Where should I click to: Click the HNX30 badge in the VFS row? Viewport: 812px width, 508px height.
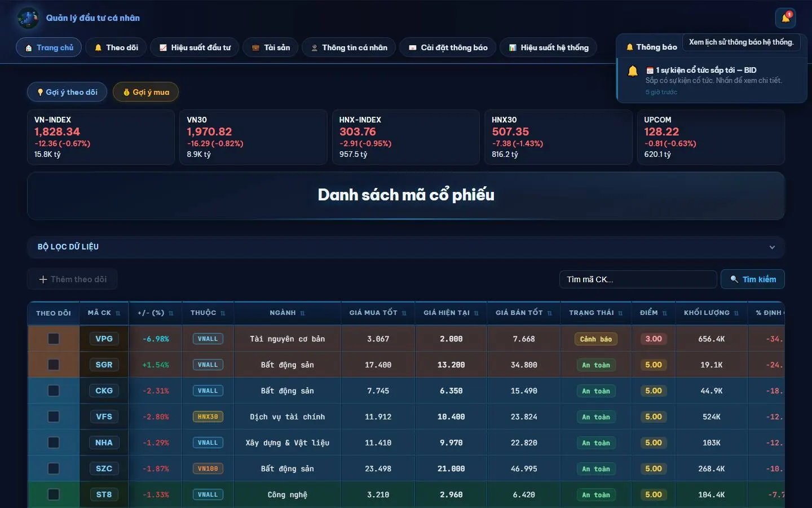coord(208,417)
